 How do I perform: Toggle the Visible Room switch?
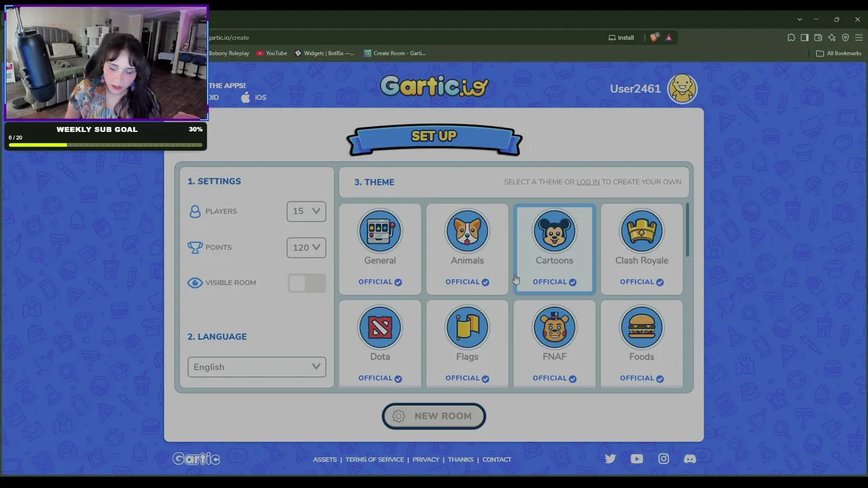point(307,283)
